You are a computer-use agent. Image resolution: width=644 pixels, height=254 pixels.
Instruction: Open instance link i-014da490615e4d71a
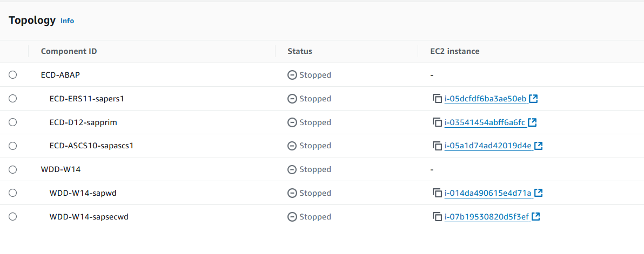(x=488, y=193)
